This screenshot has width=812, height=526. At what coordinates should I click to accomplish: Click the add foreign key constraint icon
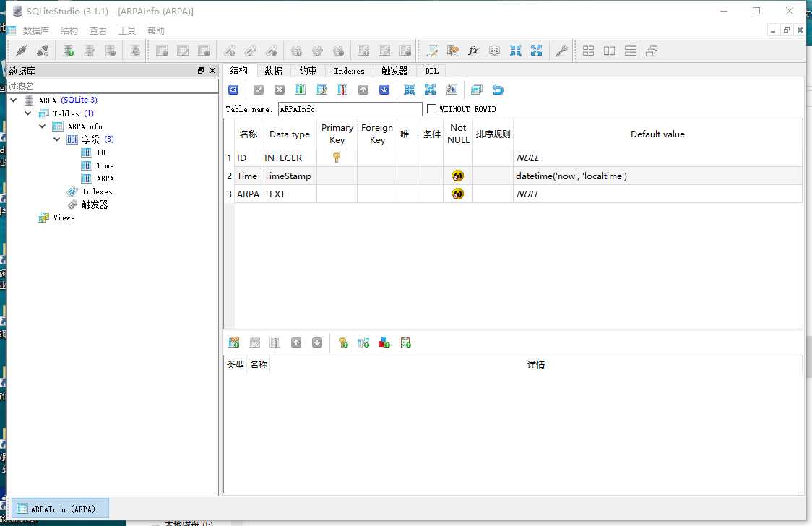click(363, 342)
